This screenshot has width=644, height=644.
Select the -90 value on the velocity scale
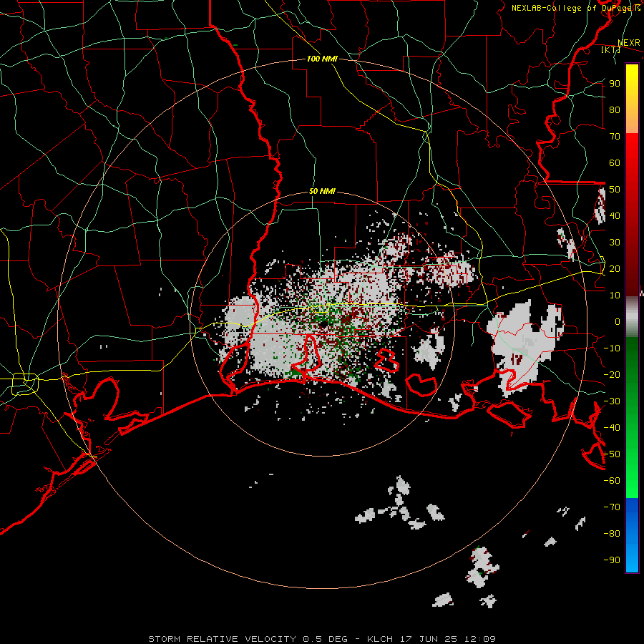[612, 560]
